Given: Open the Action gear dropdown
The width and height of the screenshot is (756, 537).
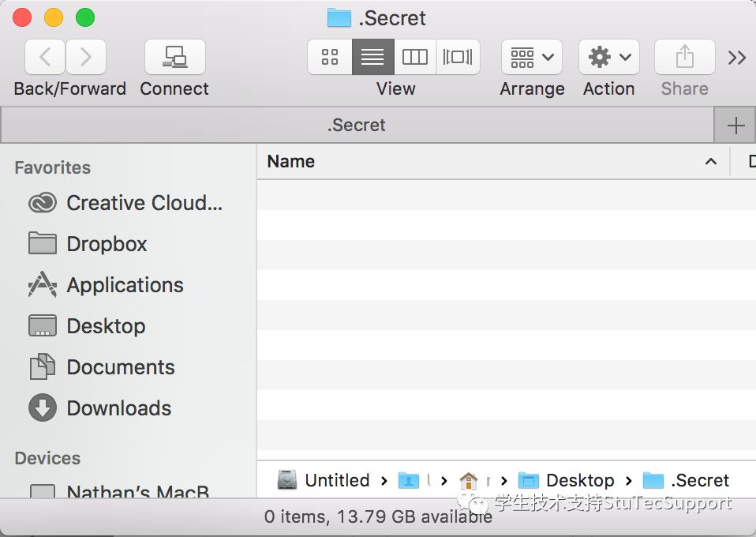Looking at the screenshot, I should tap(608, 57).
